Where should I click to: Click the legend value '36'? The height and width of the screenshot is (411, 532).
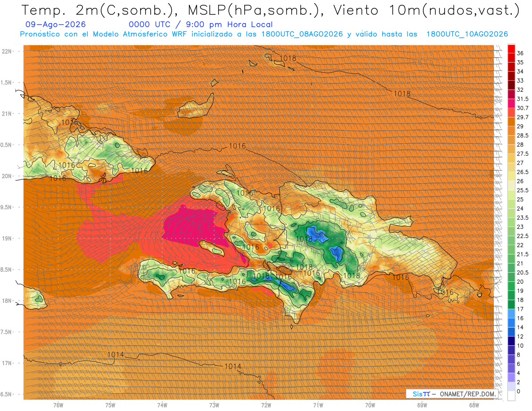[x=520, y=53]
